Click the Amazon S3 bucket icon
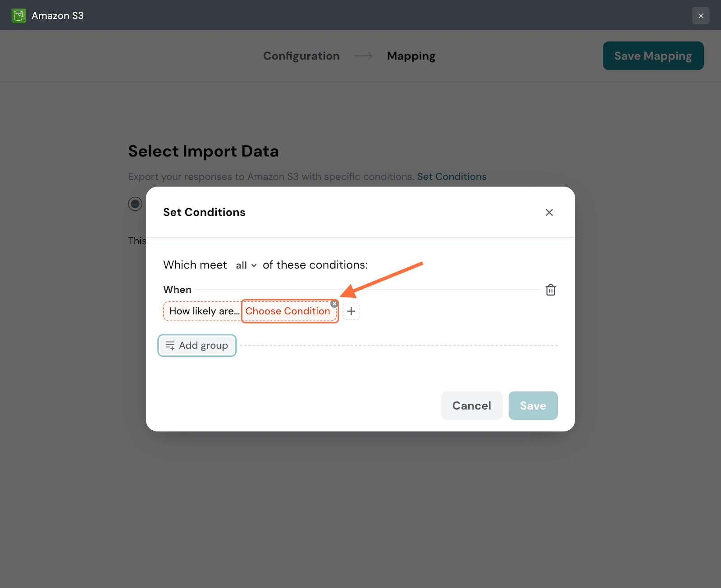721x588 pixels. click(x=18, y=16)
